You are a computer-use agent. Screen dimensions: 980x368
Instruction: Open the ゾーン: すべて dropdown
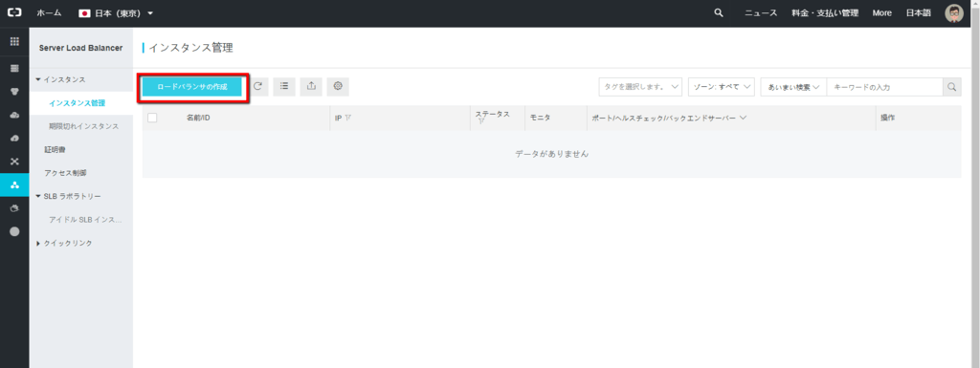pos(722,87)
